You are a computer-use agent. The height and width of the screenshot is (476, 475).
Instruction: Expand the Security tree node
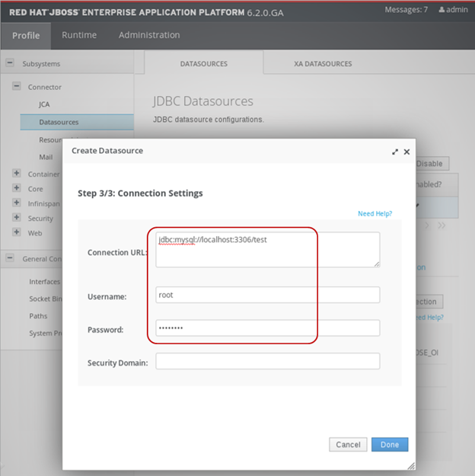17,218
